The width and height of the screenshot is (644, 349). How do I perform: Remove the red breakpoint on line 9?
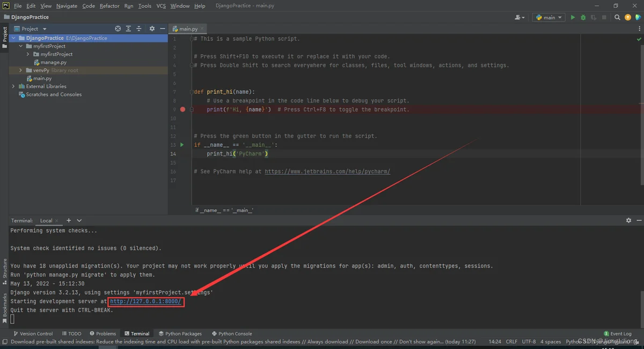182,109
